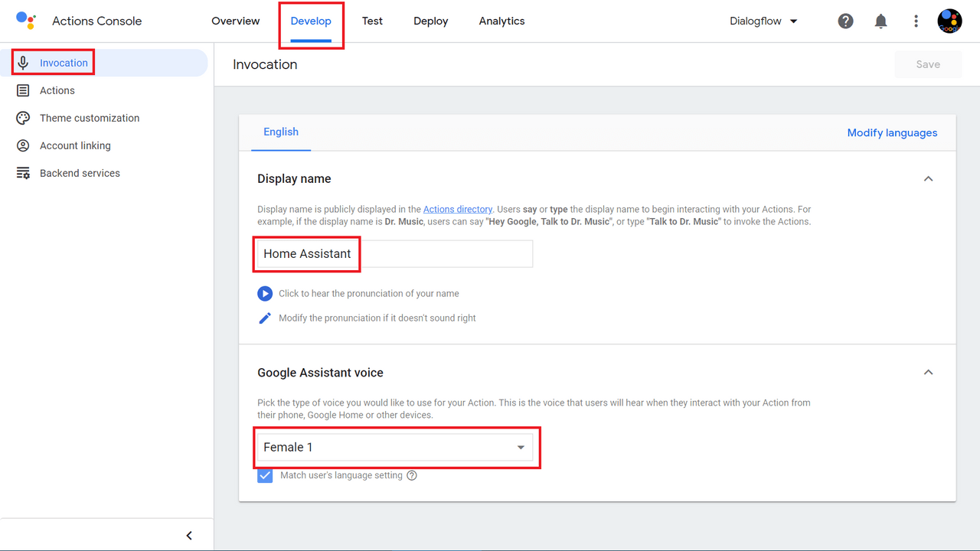The image size is (980, 551).
Task: Click 'Modify the pronunciation if it doesn't sound right'
Action: 377,318
